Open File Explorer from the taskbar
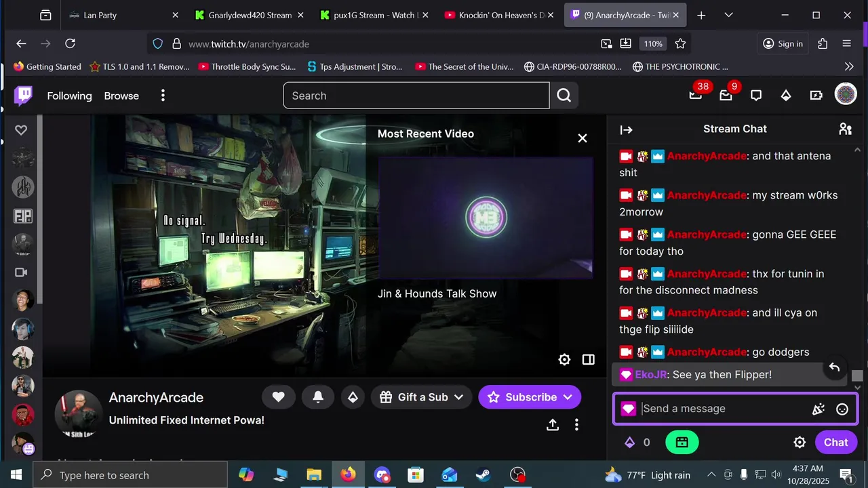This screenshot has width=868, height=488. (x=313, y=475)
